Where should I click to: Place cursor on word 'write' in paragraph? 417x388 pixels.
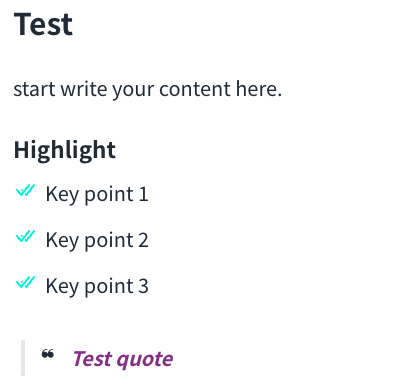pos(84,89)
